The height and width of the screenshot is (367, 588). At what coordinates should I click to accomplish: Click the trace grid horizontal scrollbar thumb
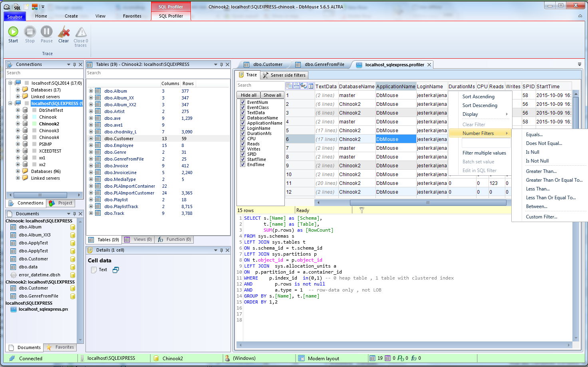(x=428, y=202)
